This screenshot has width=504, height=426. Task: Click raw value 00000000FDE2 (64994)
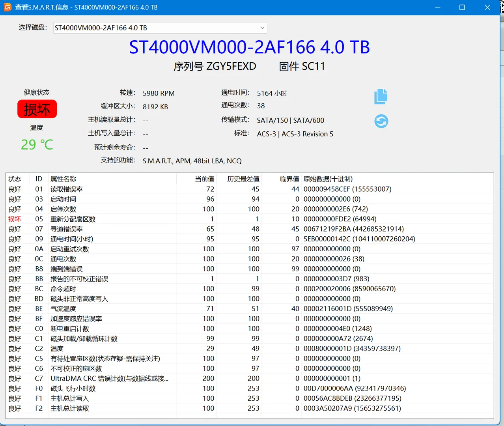340,219
